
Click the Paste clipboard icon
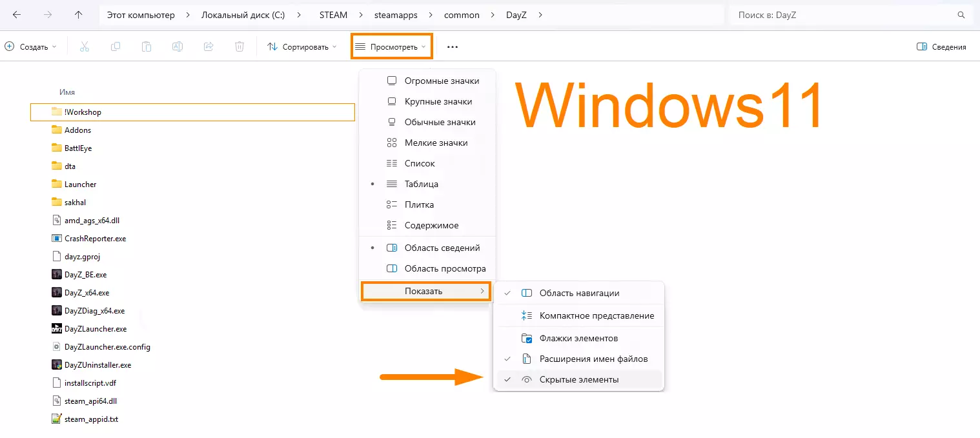(147, 46)
